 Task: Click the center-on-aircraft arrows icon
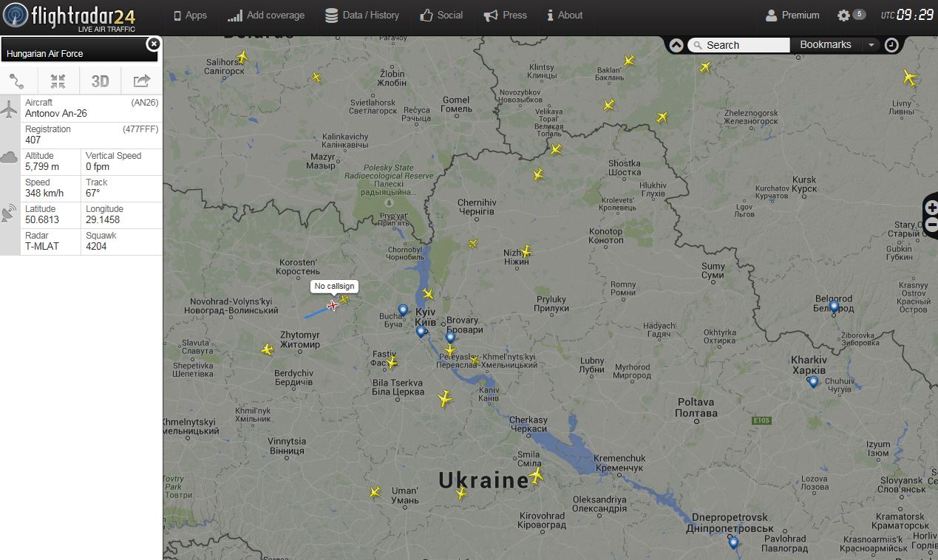click(58, 81)
